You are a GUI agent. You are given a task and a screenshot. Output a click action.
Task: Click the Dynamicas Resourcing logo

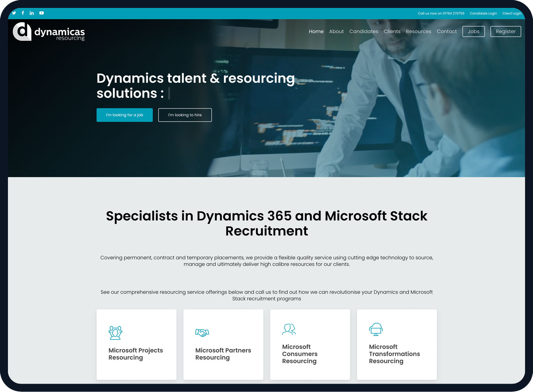[49, 32]
